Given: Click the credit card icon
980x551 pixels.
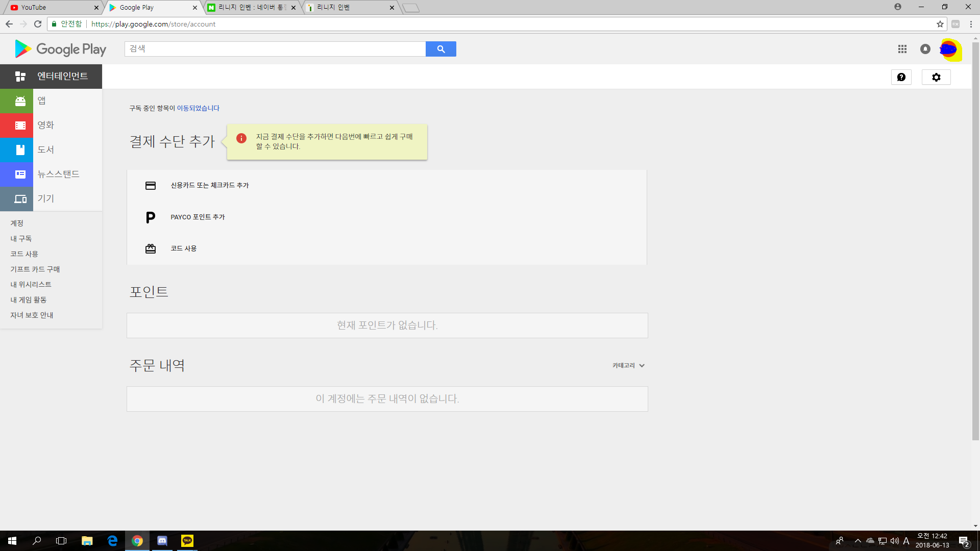Looking at the screenshot, I should coord(151,186).
